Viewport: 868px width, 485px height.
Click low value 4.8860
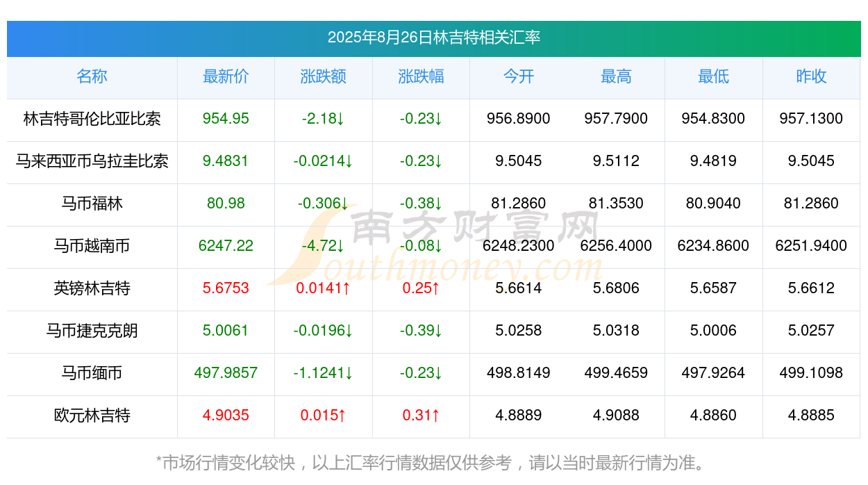click(713, 416)
